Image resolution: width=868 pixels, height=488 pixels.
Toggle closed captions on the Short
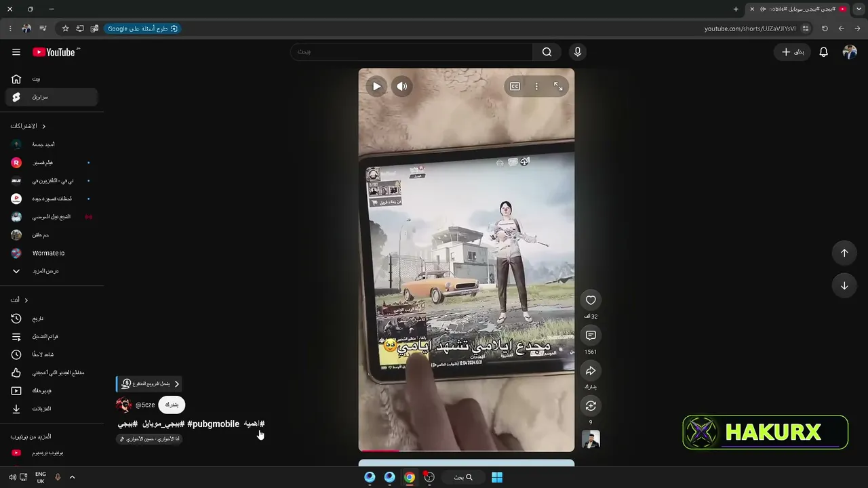coord(515,86)
